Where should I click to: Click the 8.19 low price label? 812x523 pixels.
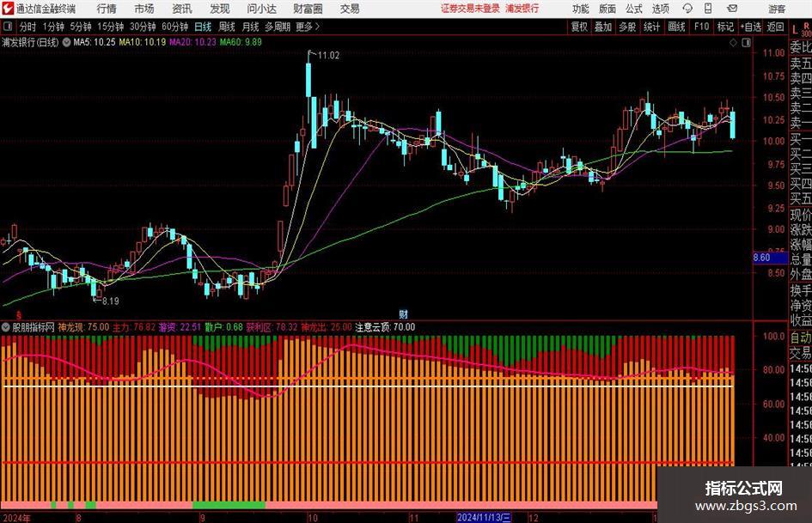tap(110, 301)
